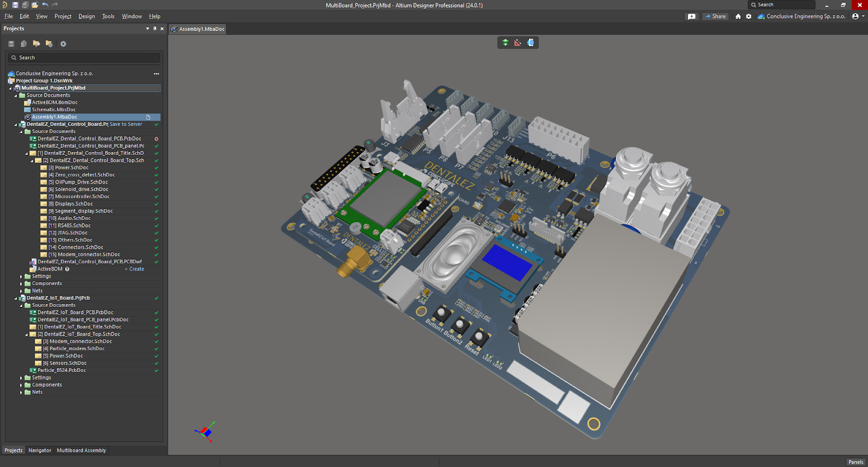Expand the first Nets folder

21,291
